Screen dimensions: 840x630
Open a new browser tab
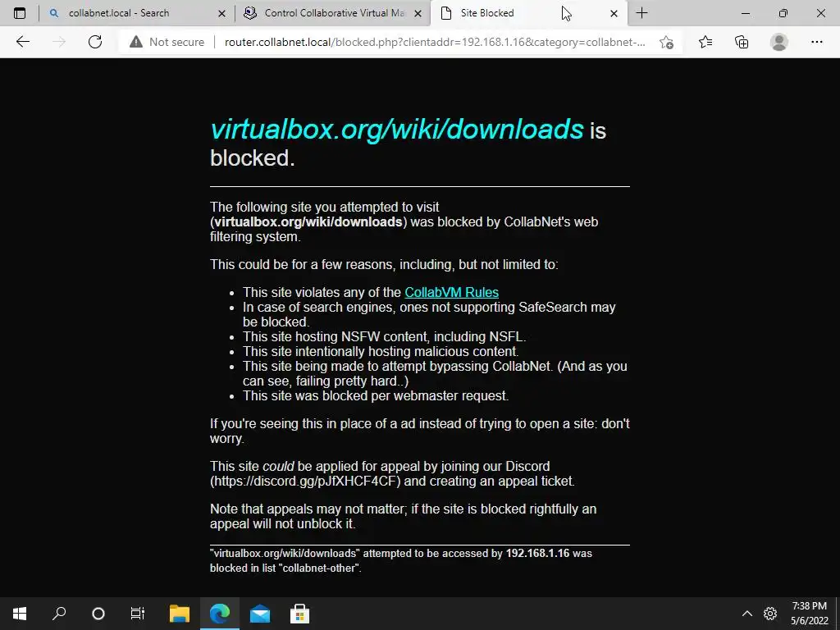(641, 13)
